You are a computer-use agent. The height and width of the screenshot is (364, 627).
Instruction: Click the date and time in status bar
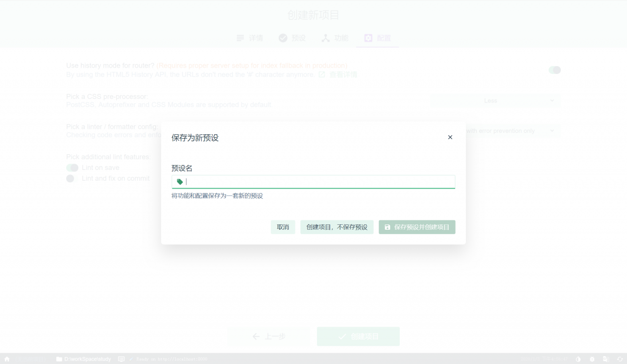pos(544,359)
